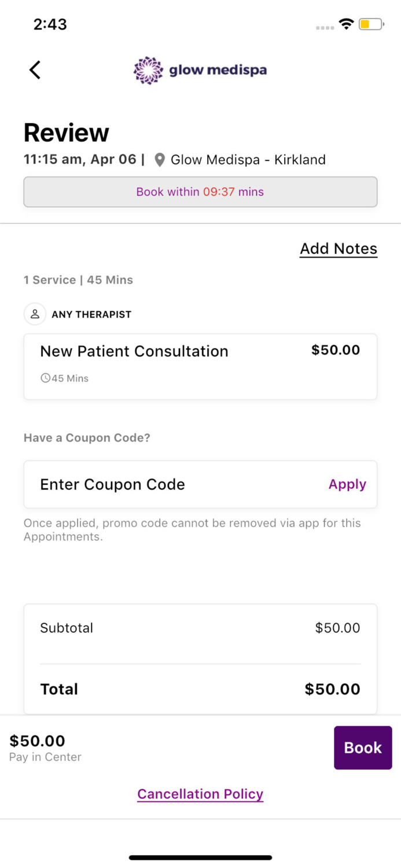401x868 pixels.
Task: Open the Cancellation Policy link
Action: click(x=200, y=794)
